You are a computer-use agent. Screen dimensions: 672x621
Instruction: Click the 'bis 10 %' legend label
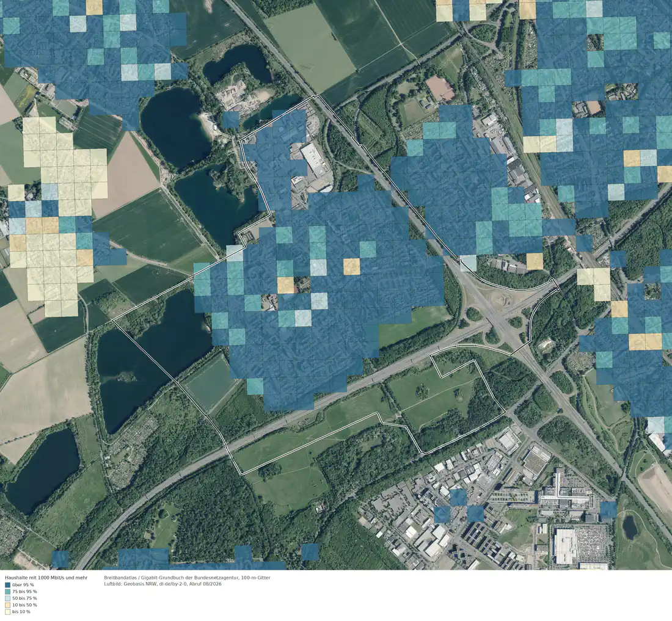tap(21, 612)
